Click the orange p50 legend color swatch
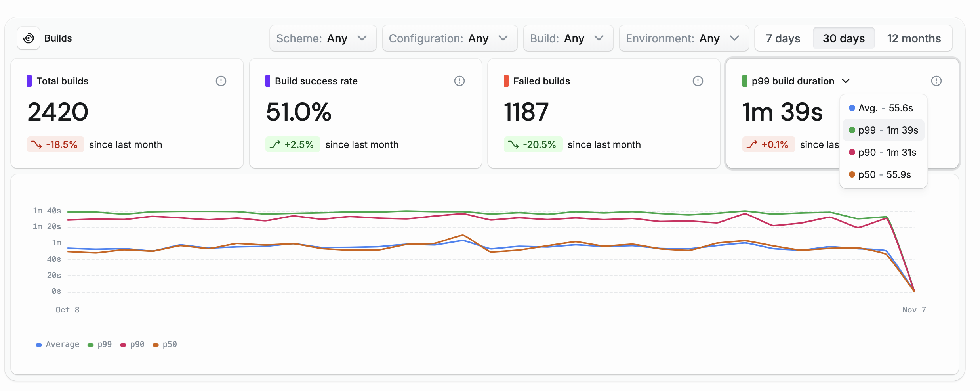Image resolution: width=980 pixels, height=391 pixels. pyautogui.click(x=155, y=344)
